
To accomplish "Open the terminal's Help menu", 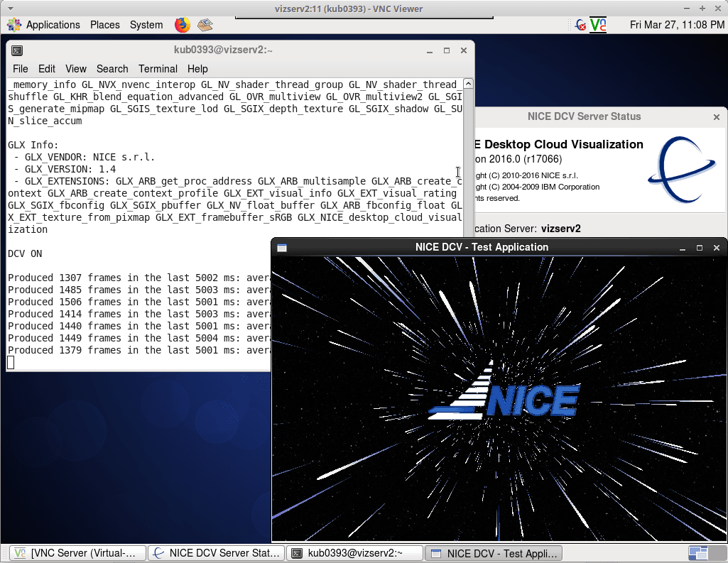I will coord(197,69).
